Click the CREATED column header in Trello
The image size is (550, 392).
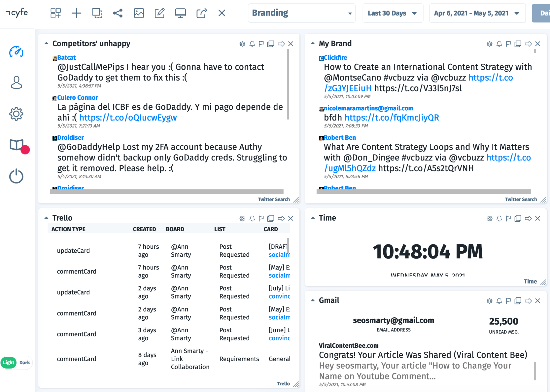pyautogui.click(x=144, y=229)
